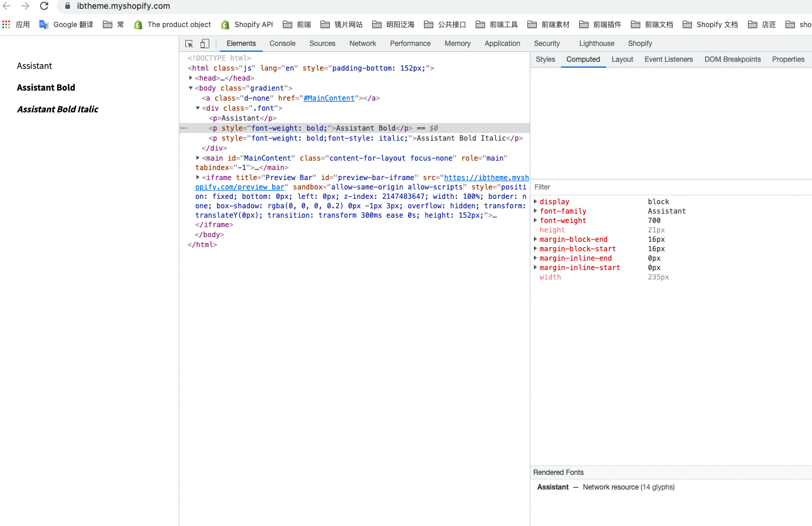812x526 pixels.
Task: Reload the page using the refresh icon
Action: pos(44,6)
